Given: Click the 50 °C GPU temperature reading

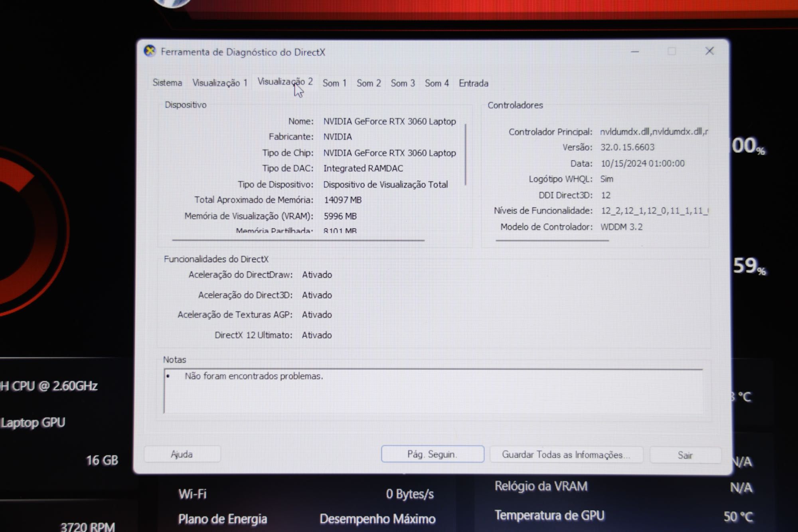Looking at the screenshot, I should pos(738,517).
